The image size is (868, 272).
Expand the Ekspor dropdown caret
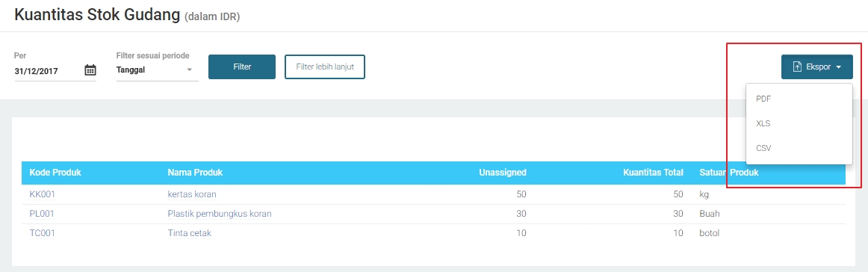click(x=839, y=67)
